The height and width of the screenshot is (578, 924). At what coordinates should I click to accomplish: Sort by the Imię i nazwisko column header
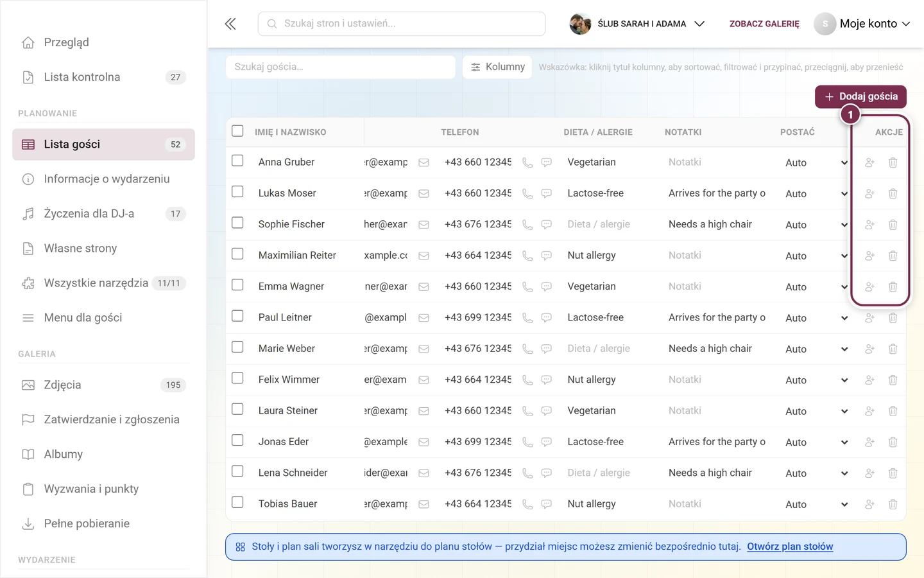(291, 132)
